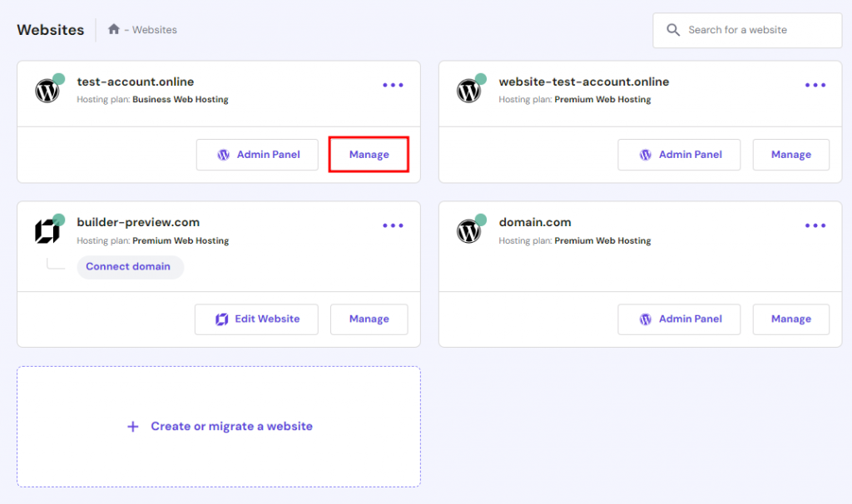Click Connect domain for builder-preview.com
The width and height of the screenshot is (852, 504).
click(130, 266)
